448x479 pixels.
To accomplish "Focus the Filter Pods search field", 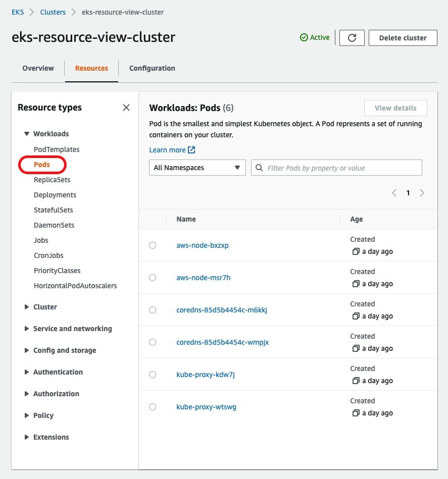I will [x=336, y=168].
